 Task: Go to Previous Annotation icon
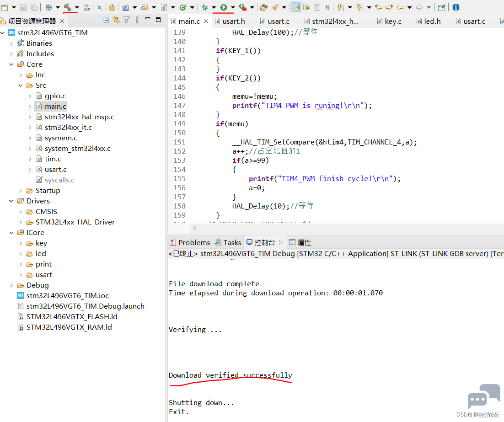360,7
